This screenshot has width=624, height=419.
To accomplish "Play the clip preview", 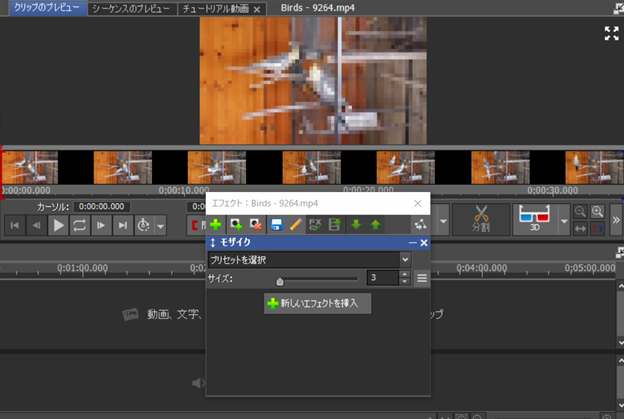I will pyautogui.click(x=58, y=226).
